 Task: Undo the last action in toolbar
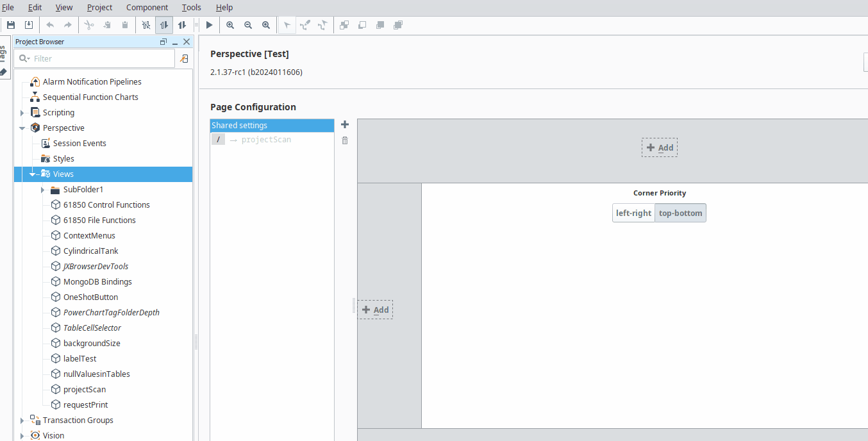coord(50,25)
